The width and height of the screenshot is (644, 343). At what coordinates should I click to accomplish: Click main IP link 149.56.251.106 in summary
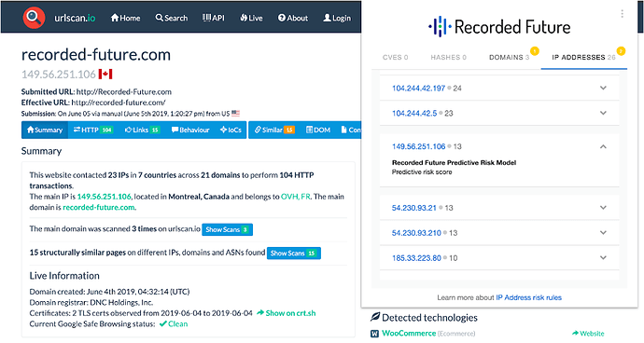click(104, 197)
